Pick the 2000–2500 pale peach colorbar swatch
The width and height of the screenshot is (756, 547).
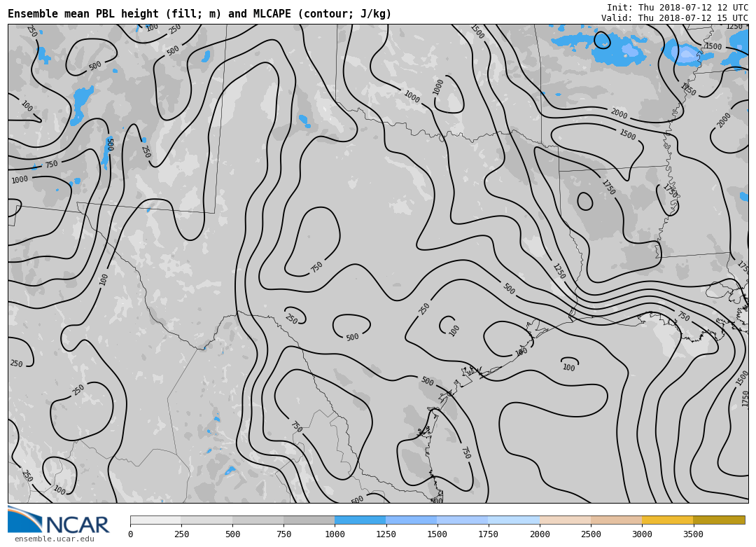565,520
